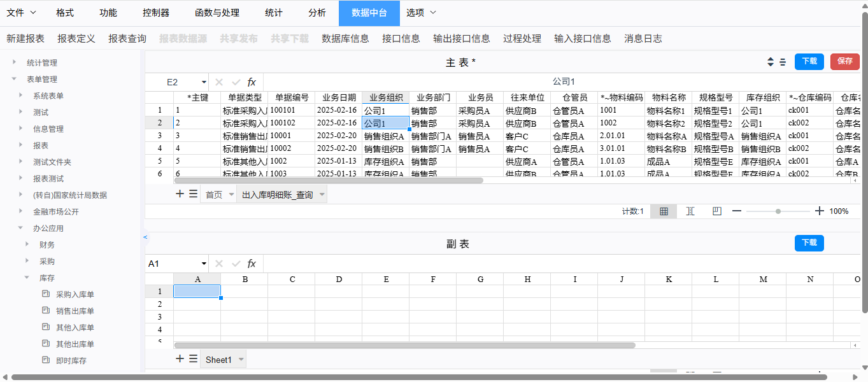
Task: Select the 业务组织 column header cell
Action: coord(385,97)
